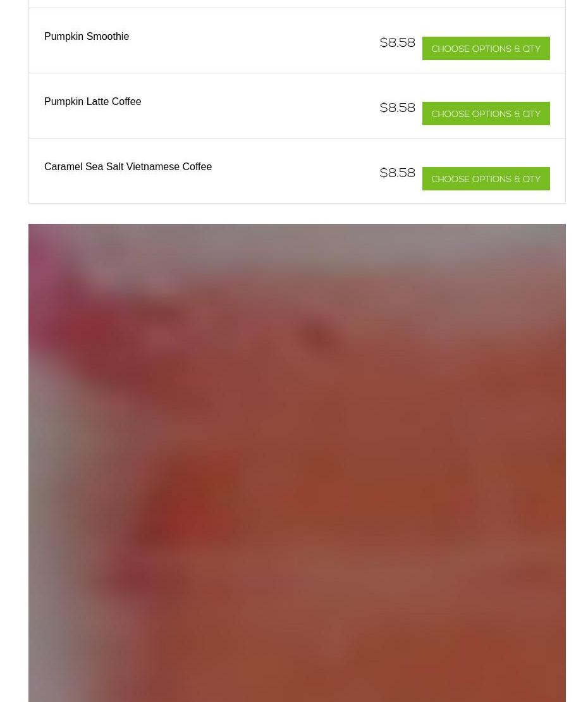588x702 pixels.
Task: Choose options for Caramel Sea Salt Vietnamese Coffee
Action: (486, 178)
